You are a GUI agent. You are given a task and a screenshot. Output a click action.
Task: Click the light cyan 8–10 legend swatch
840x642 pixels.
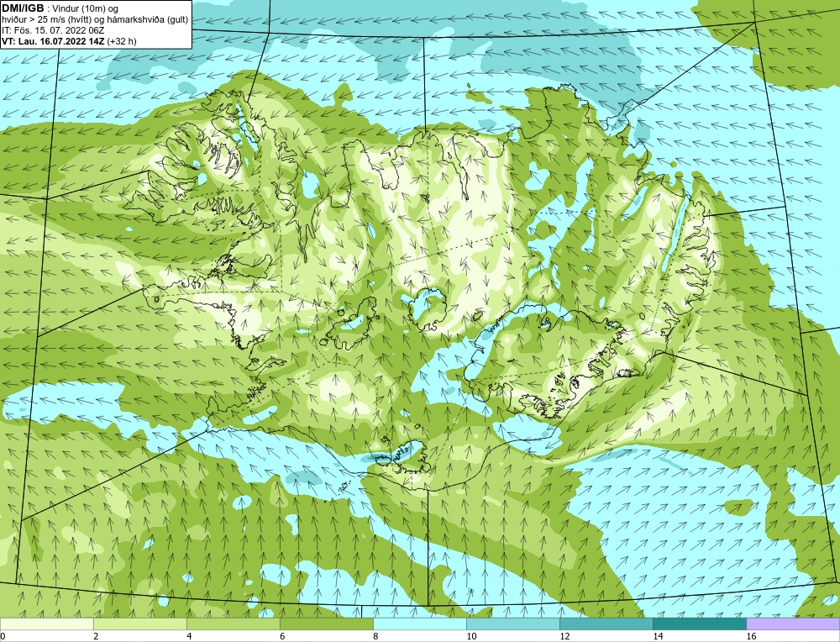[x=419, y=624]
